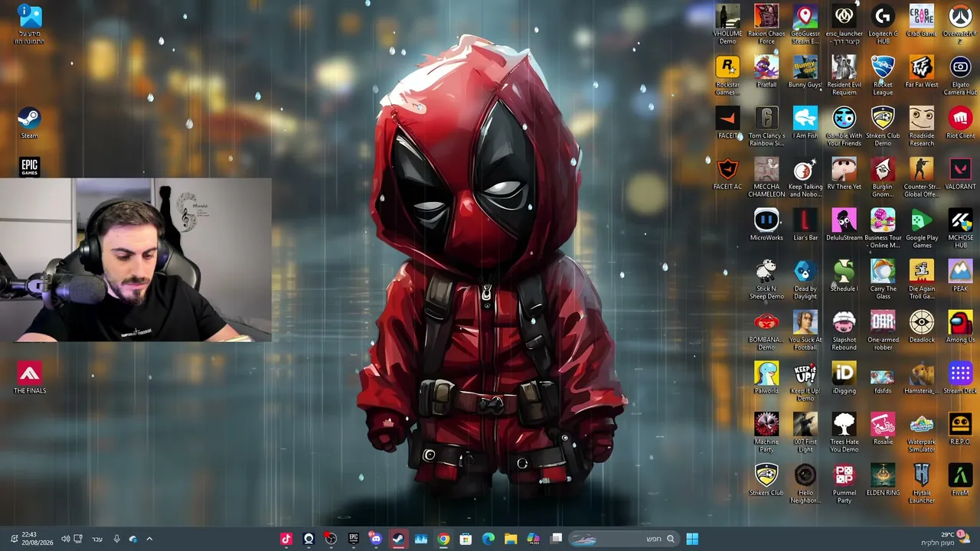Open TikTok from the taskbar
The width and height of the screenshot is (980, 551).
click(286, 539)
